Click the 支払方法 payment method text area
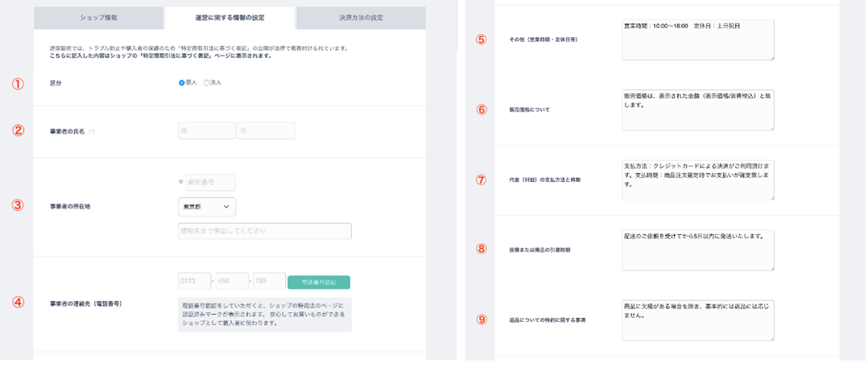Screen dimensions: 868x367 point(697,179)
